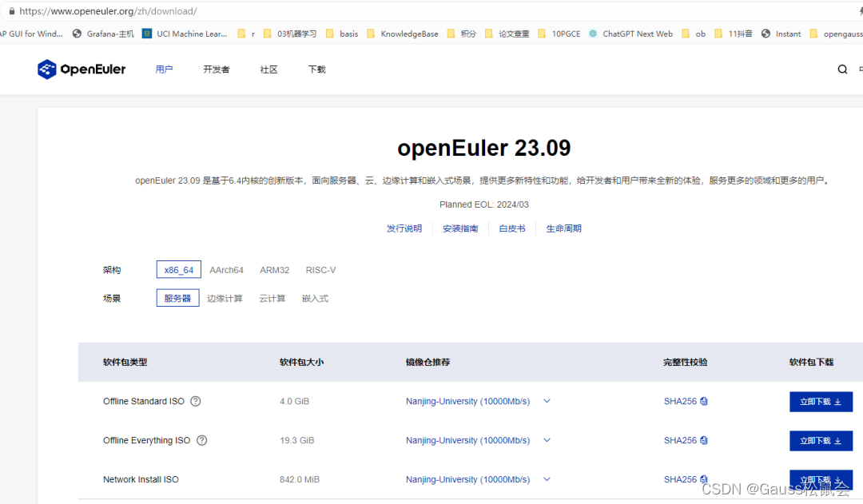The height and width of the screenshot is (504, 863).
Task: Open the Instant bookmark
Action: [x=781, y=34]
